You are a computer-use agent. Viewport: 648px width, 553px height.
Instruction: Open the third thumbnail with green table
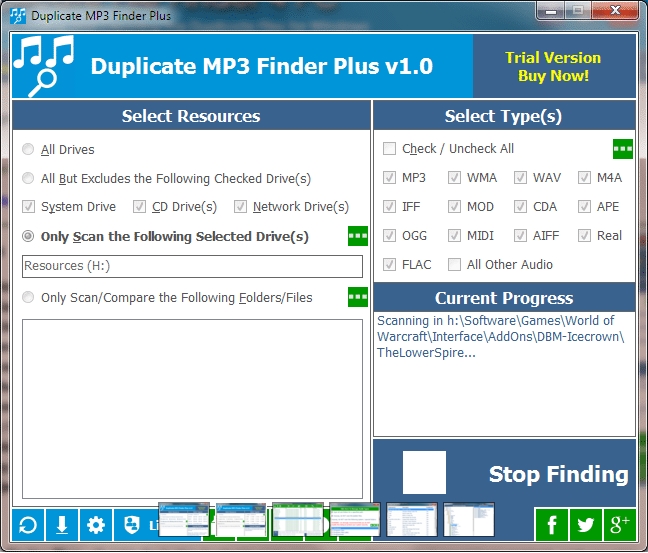pos(298,519)
